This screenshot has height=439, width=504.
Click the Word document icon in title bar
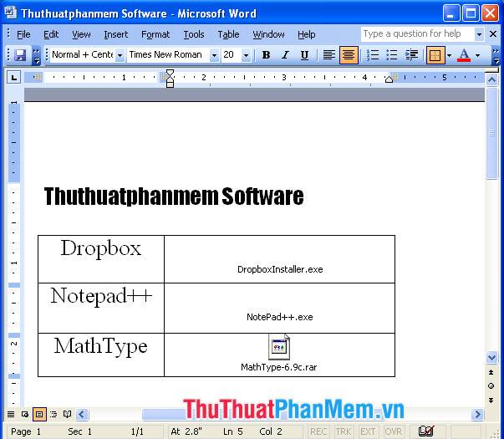pos(10,13)
